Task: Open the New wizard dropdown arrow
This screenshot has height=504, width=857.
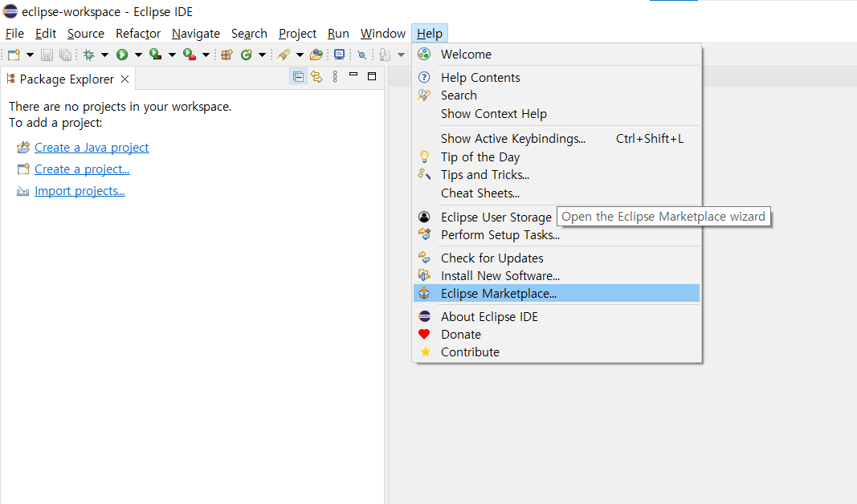Action: [30, 55]
